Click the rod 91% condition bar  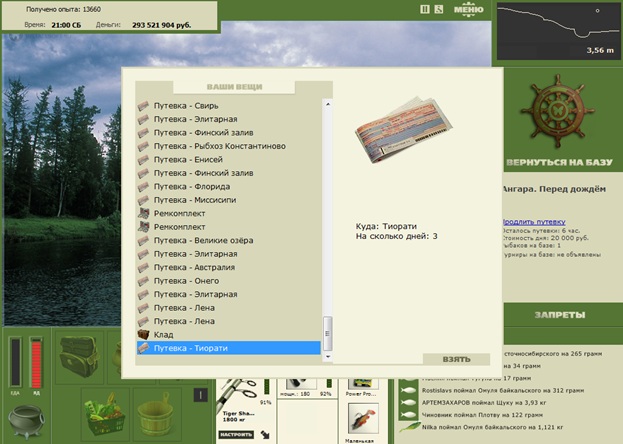click(267, 388)
